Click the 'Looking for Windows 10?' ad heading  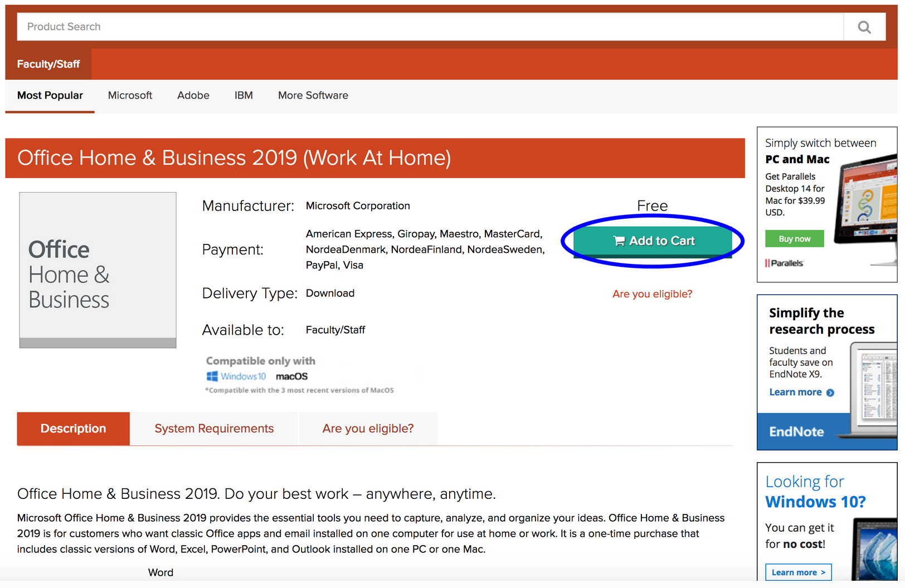coord(815,492)
